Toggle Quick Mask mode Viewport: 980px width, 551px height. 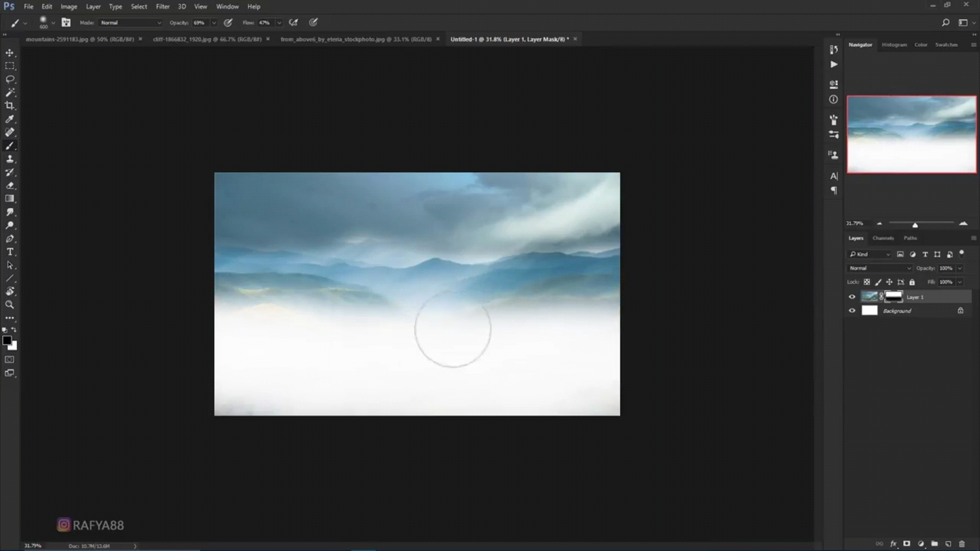(x=10, y=359)
